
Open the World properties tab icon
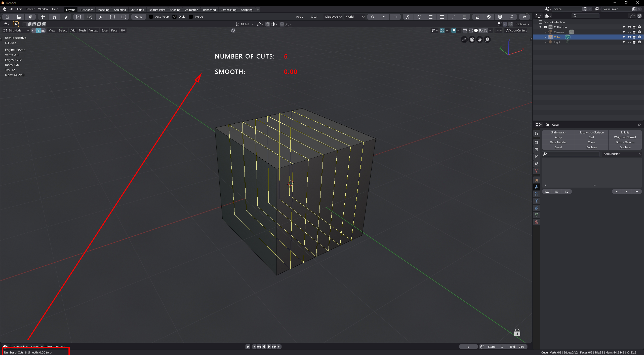(x=537, y=171)
